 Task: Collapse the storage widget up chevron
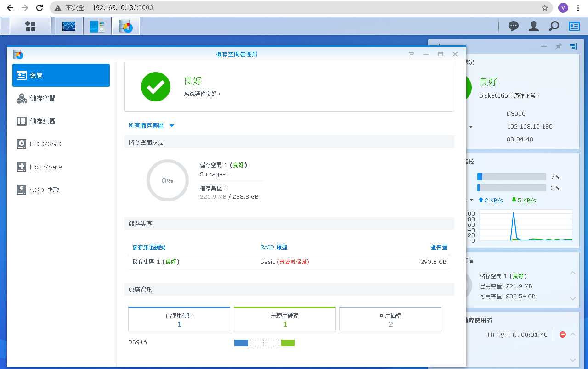tap(573, 273)
